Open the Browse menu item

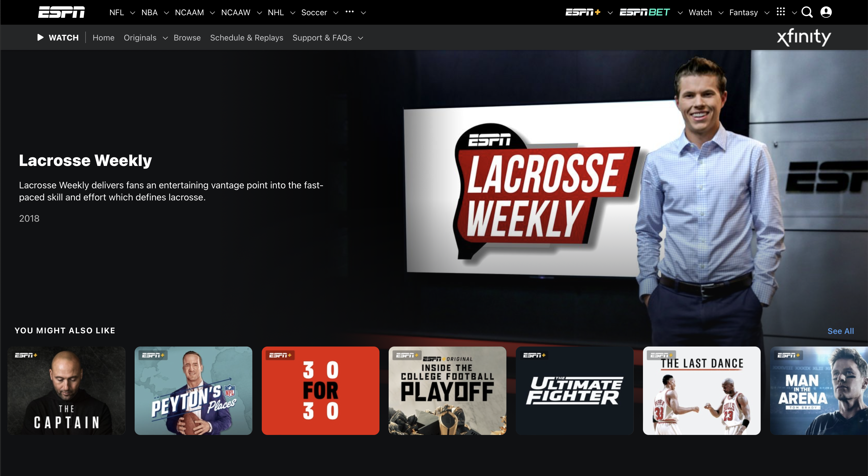[x=187, y=38]
